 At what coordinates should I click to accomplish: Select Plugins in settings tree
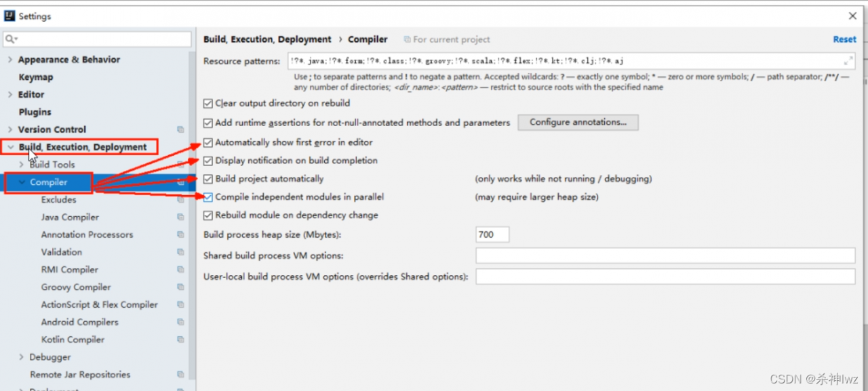click(35, 112)
